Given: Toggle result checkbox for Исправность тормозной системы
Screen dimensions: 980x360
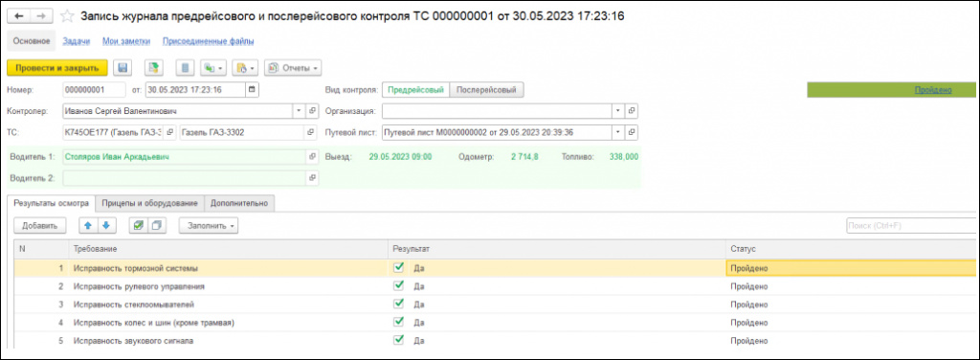Looking at the screenshot, I should coord(398,268).
